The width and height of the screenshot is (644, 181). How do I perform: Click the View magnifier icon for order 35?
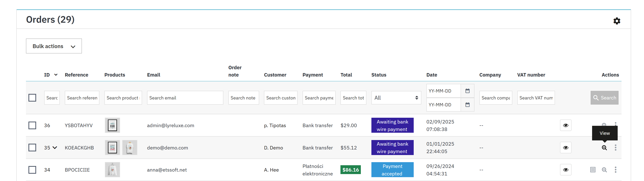point(604,148)
